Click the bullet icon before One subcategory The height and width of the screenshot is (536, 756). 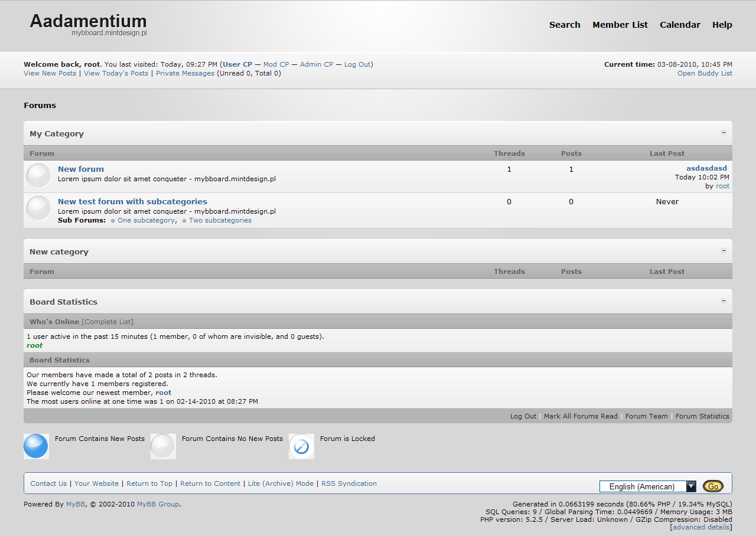pos(113,221)
